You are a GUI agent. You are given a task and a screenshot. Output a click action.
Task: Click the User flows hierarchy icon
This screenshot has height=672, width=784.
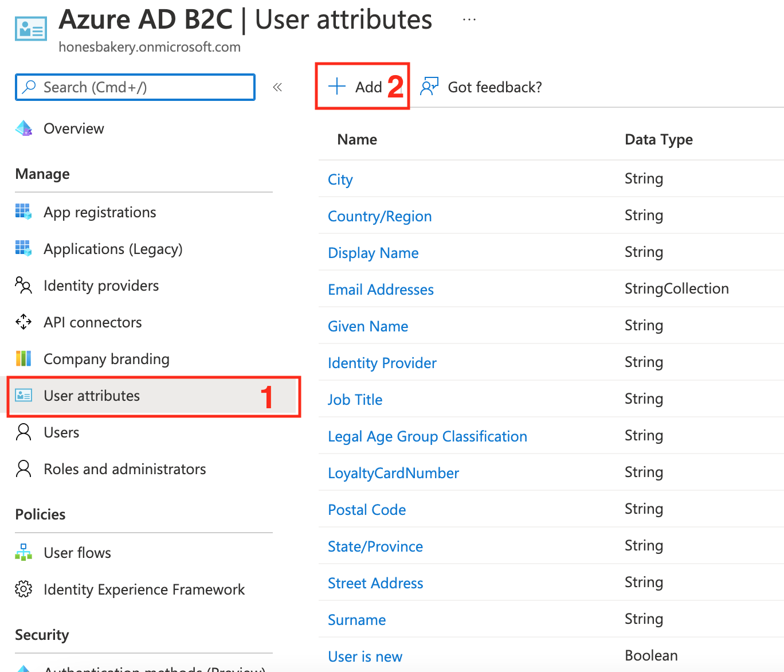pyautogui.click(x=23, y=552)
